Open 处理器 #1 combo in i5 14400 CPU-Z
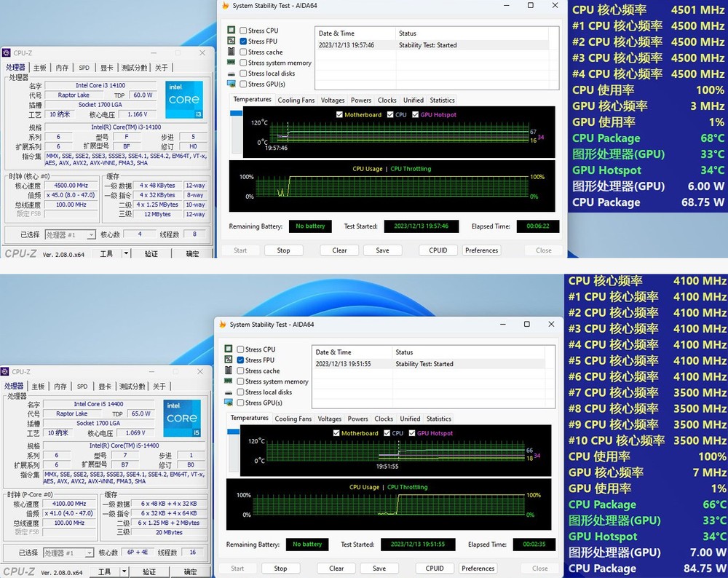The width and height of the screenshot is (728, 578). [68, 553]
